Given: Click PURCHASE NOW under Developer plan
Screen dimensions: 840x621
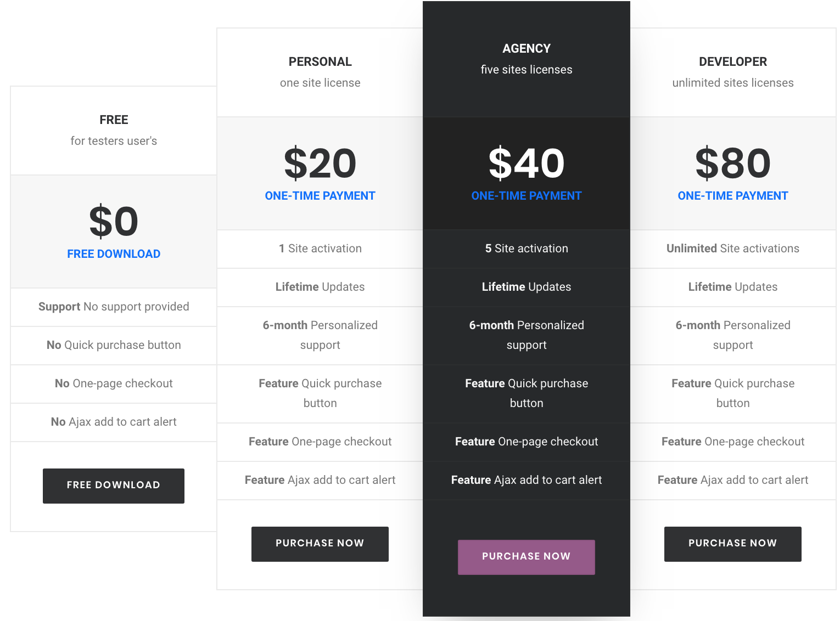Looking at the screenshot, I should point(733,544).
